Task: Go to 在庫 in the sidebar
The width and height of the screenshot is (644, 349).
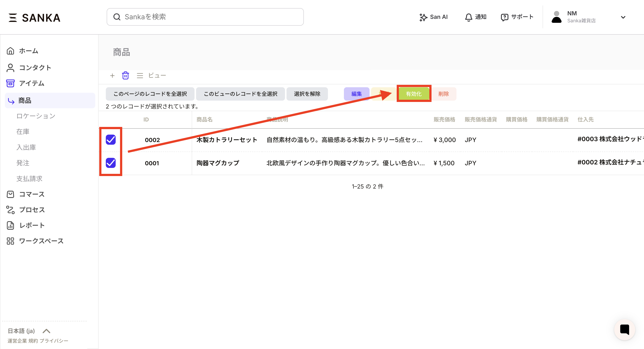Action: click(23, 132)
